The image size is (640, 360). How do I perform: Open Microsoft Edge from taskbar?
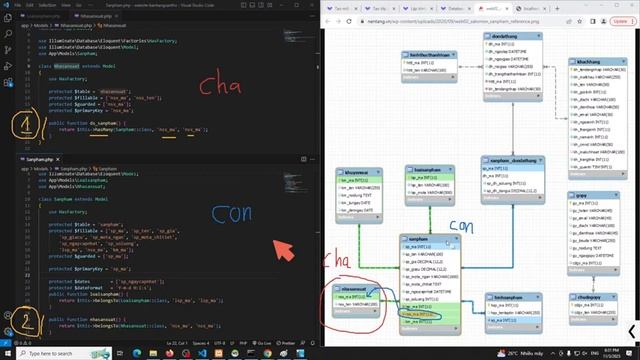(x=137, y=353)
